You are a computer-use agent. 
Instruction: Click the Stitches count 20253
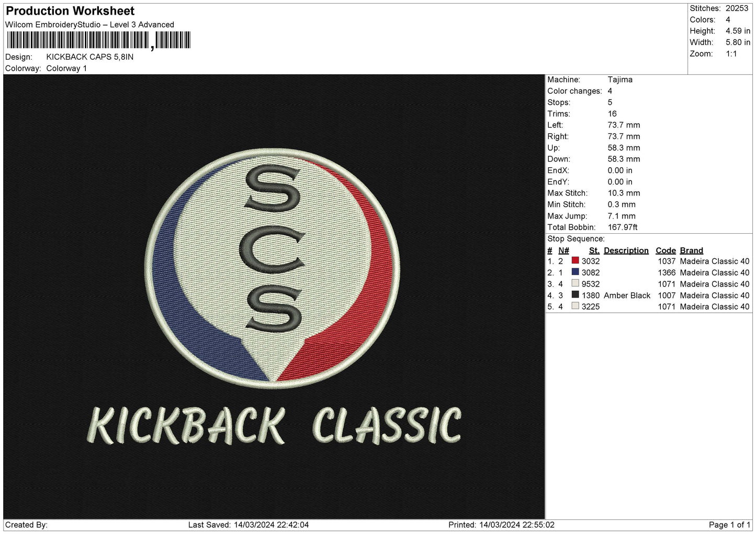point(737,8)
